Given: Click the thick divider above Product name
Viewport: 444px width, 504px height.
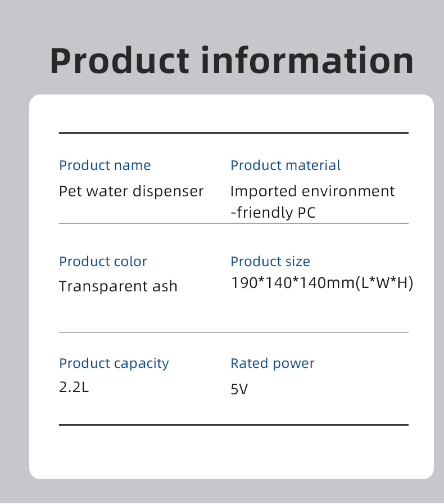Looking at the screenshot, I should [x=233, y=133].
